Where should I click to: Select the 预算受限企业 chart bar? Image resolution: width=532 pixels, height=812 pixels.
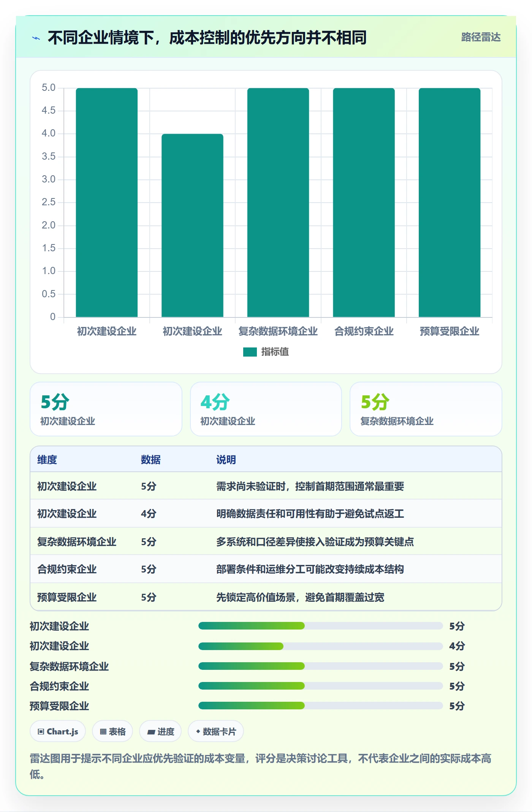[x=450, y=203]
